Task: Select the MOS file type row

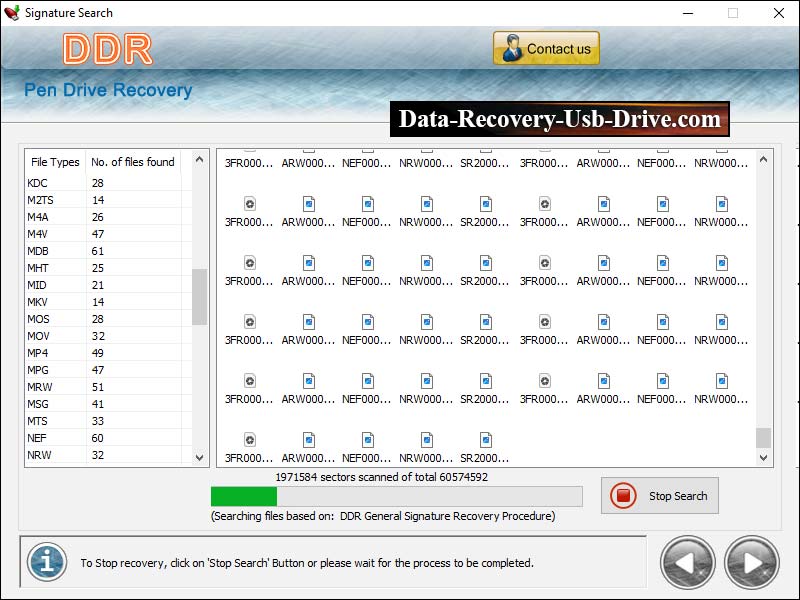Action: tap(109, 319)
